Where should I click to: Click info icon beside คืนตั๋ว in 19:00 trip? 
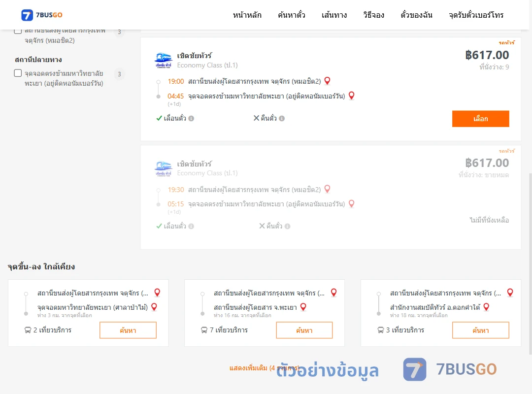click(x=282, y=118)
